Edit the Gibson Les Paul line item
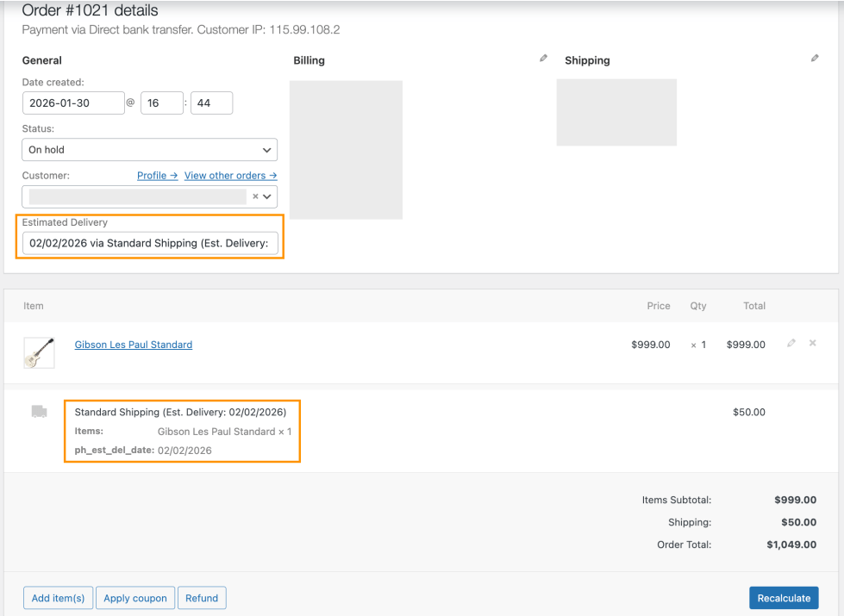The image size is (844, 616). pos(791,342)
